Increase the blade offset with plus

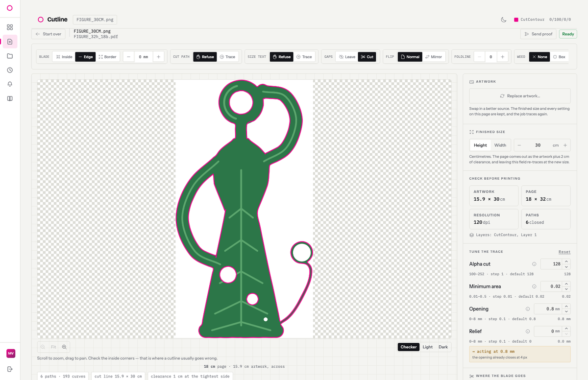click(158, 57)
